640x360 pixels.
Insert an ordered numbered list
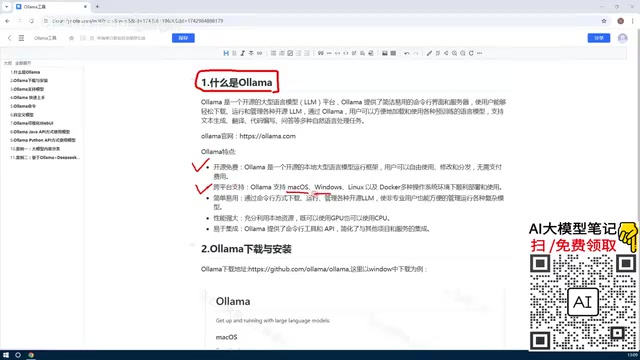(x=282, y=53)
